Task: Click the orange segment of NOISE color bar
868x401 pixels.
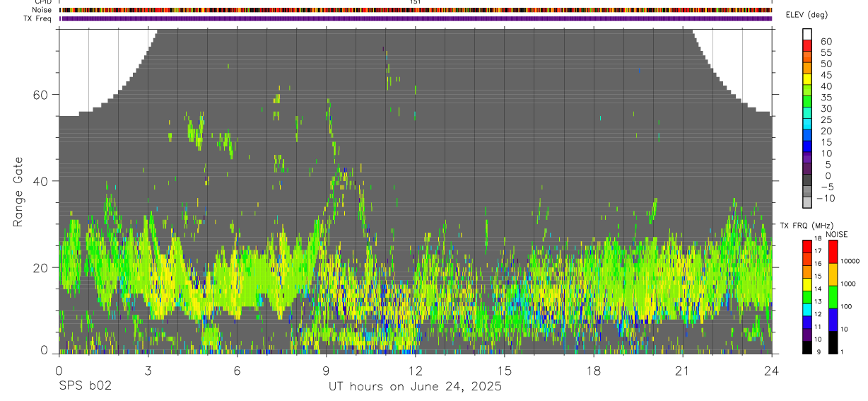Action: 833,274
